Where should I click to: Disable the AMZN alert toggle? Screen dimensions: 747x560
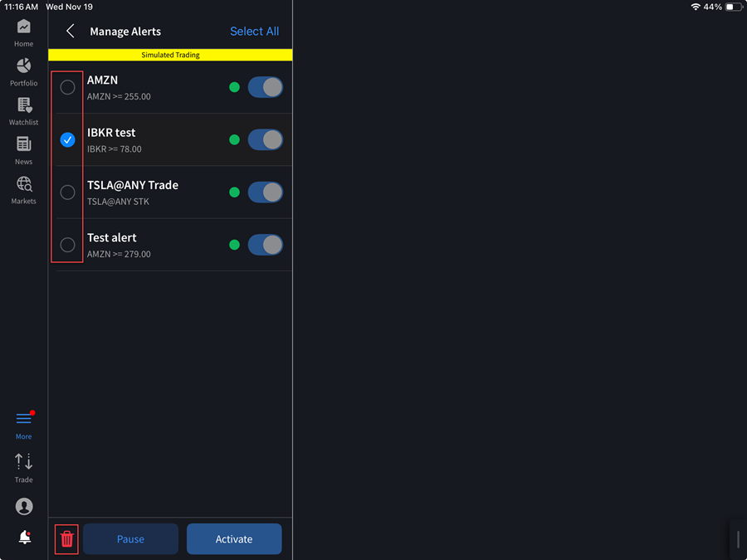265,86
